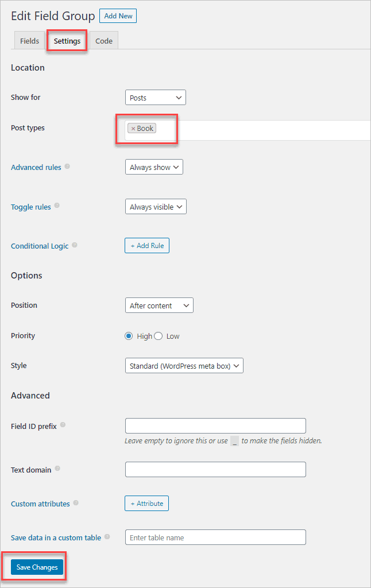Click help icon beside Text domain
Screen dimensions: 371x588
click(x=57, y=469)
